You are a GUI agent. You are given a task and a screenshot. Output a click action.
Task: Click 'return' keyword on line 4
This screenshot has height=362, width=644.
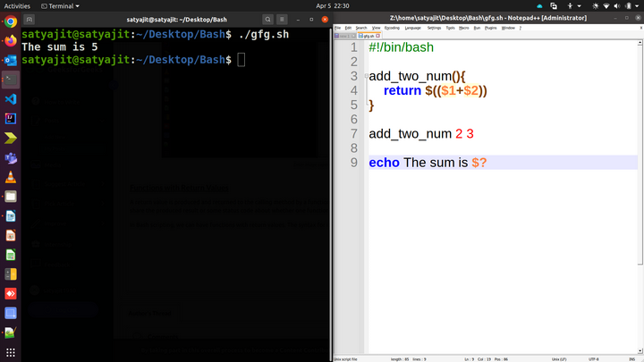click(x=402, y=90)
